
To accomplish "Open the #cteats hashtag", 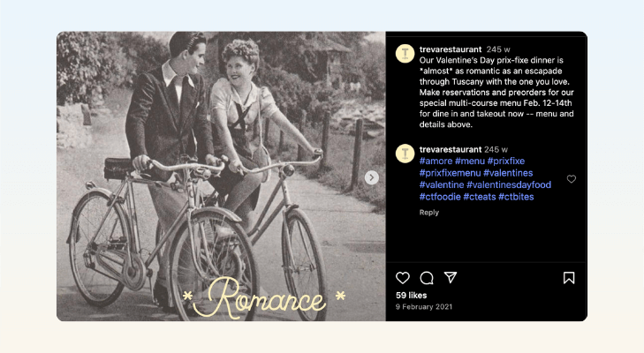I will tap(480, 197).
